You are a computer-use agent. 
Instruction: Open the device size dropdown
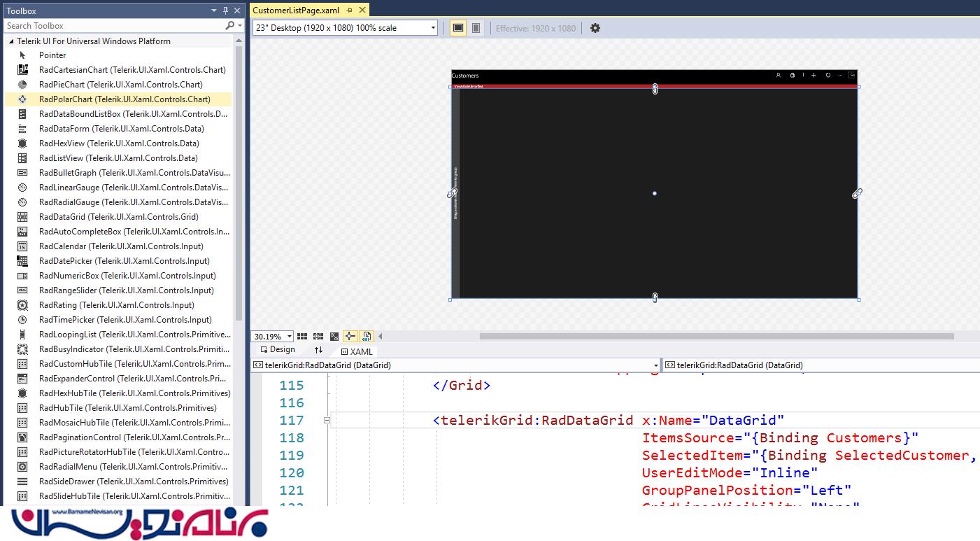click(433, 28)
